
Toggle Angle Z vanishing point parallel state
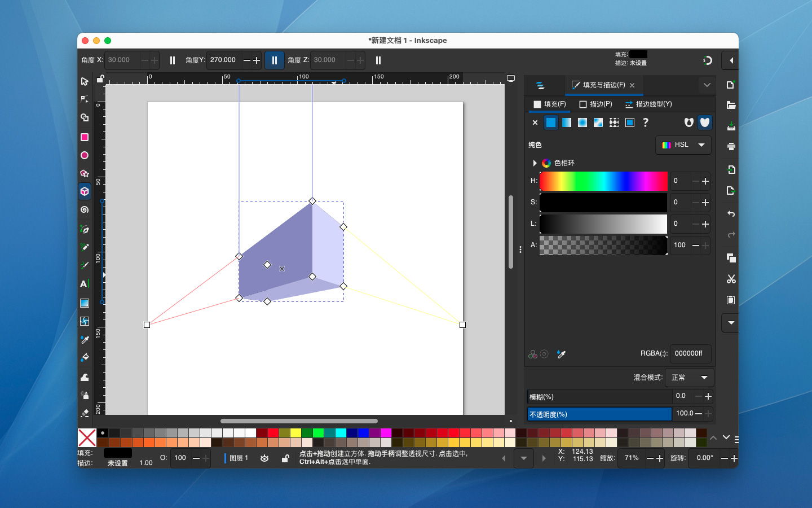(x=378, y=60)
